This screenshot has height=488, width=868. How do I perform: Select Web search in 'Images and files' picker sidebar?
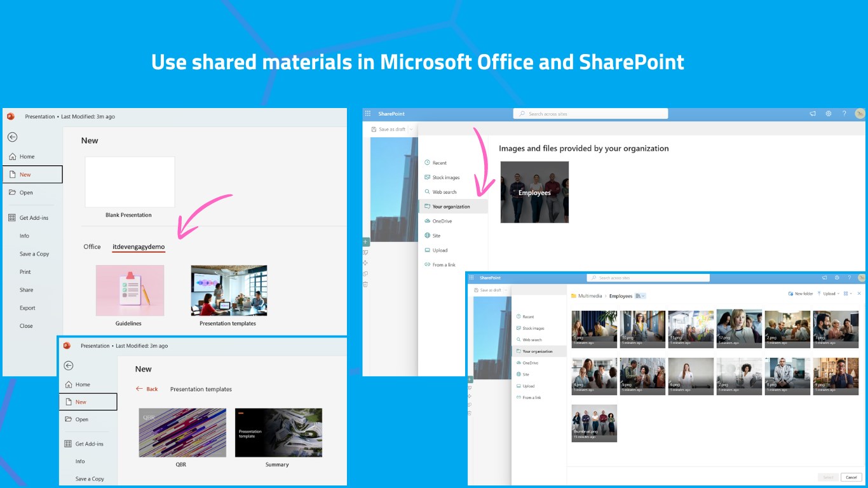click(x=440, y=192)
